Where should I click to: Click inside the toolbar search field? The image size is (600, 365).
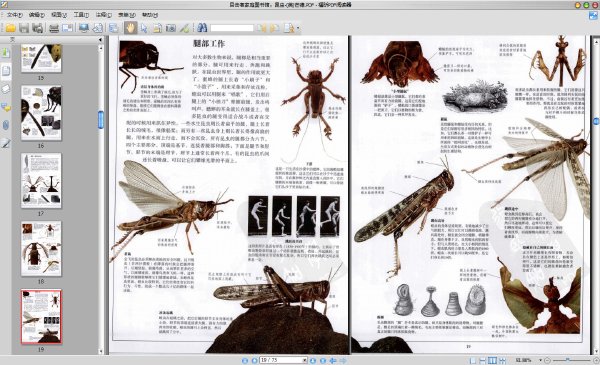click(232, 28)
